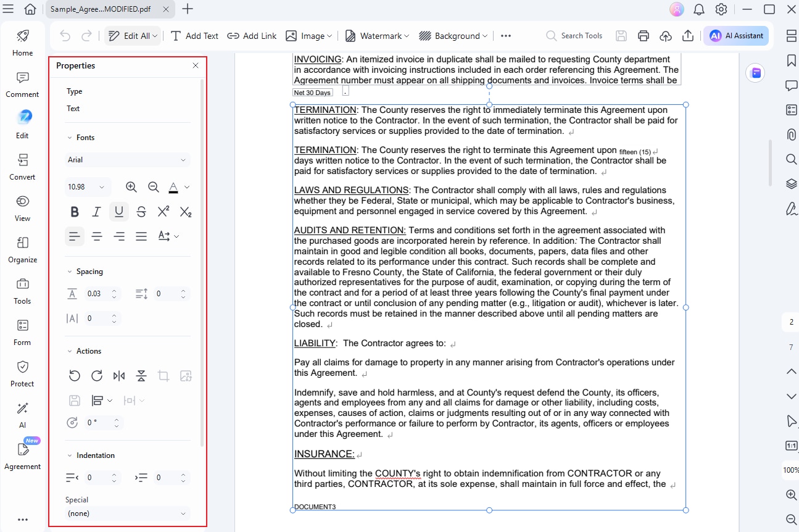Close the Properties panel

click(196, 65)
